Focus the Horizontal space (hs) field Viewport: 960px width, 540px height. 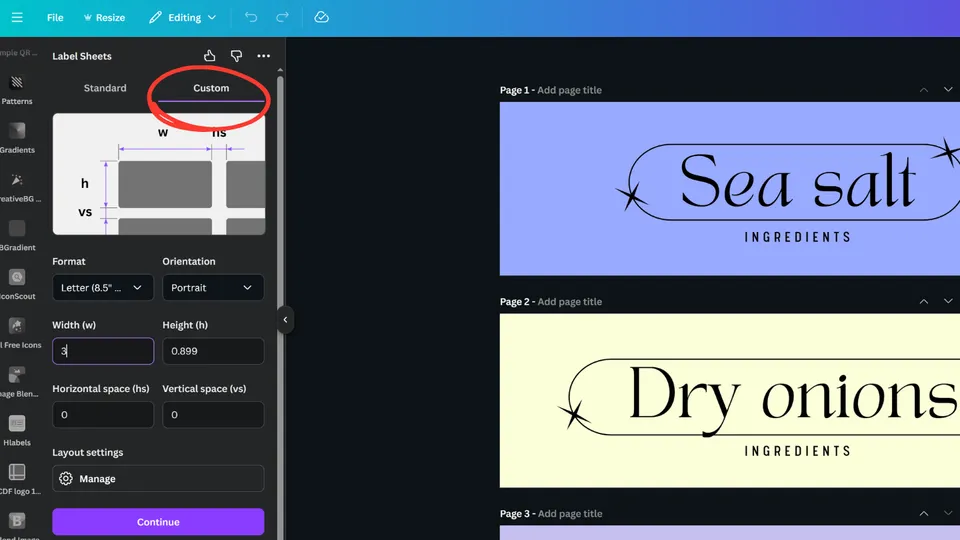103,415
